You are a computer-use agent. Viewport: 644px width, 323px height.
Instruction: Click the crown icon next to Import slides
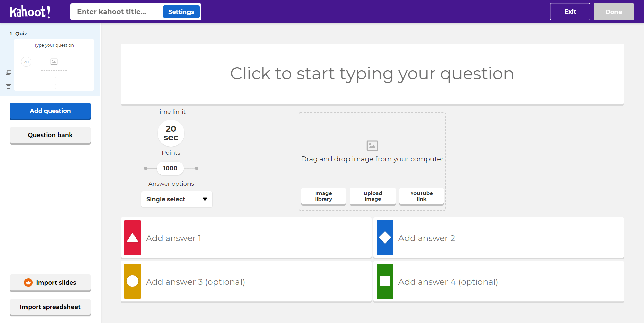click(28, 282)
